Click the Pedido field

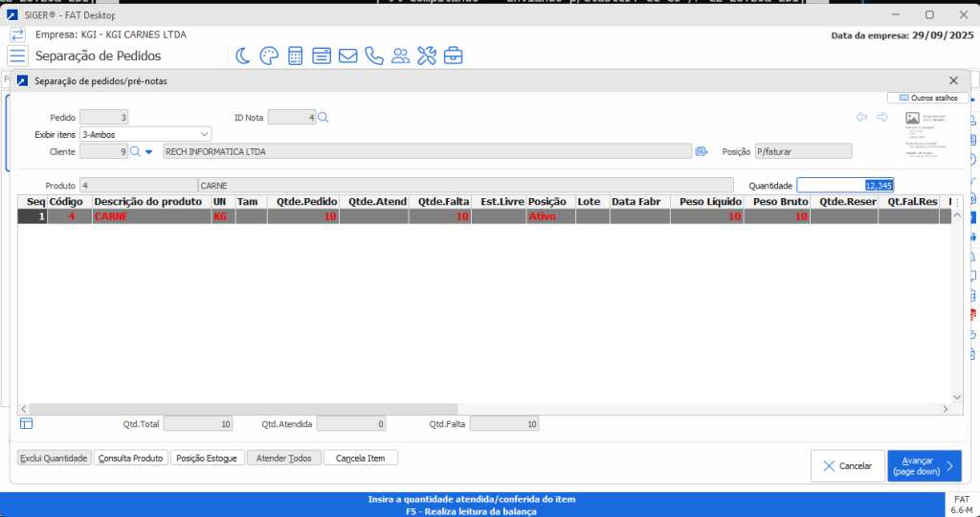[103, 117]
